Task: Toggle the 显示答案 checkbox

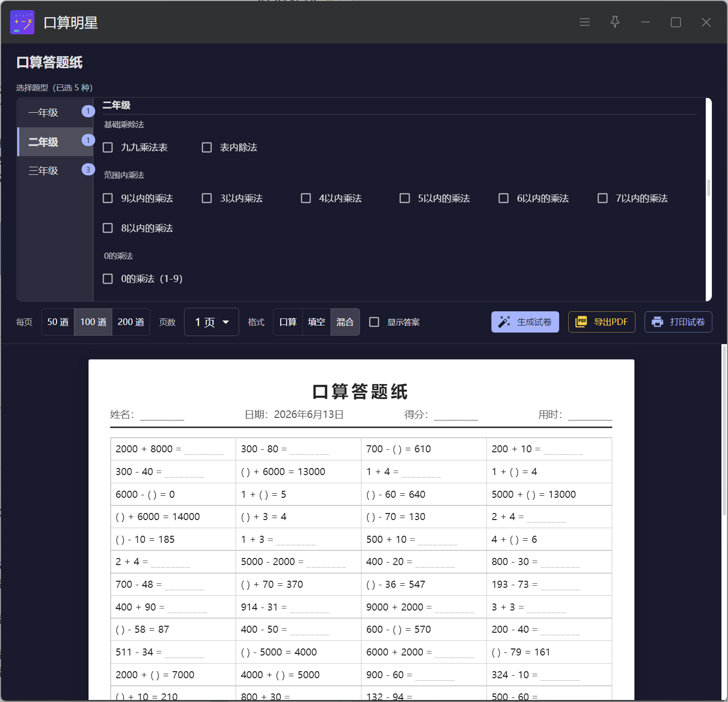Action: point(374,322)
